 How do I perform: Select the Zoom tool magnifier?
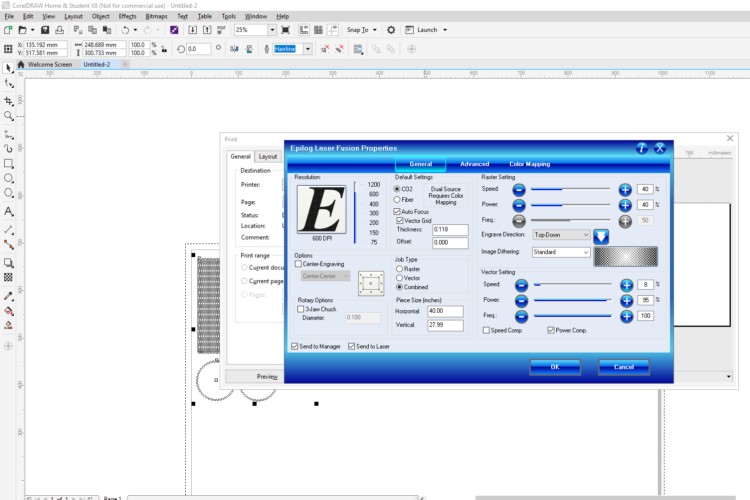pyautogui.click(x=8, y=116)
